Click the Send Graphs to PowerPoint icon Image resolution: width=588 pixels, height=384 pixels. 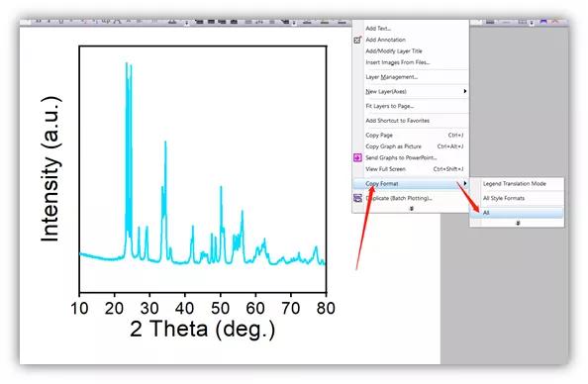[x=357, y=157]
